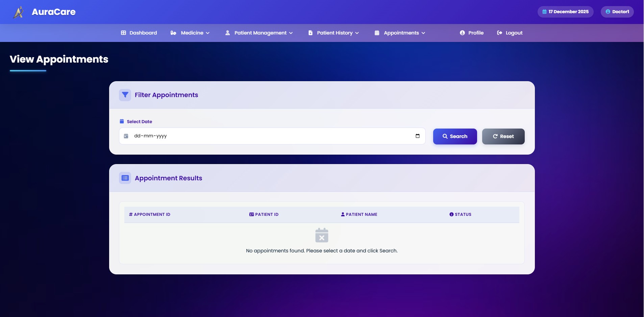This screenshot has height=317, width=644.
Task: Open the Appointments dropdown menu
Action: coord(400,33)
